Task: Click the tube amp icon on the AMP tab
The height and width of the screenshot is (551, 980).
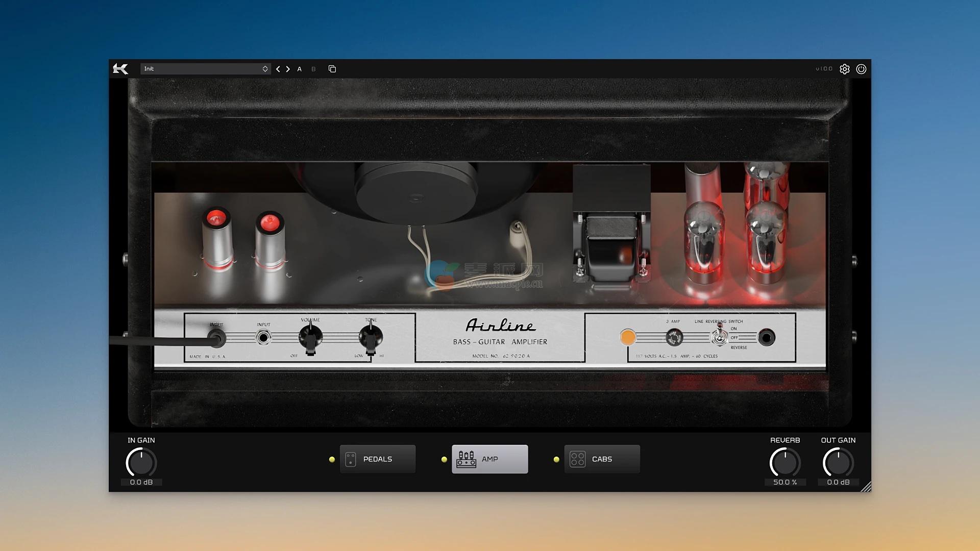Action: click(x=466, y=459)
